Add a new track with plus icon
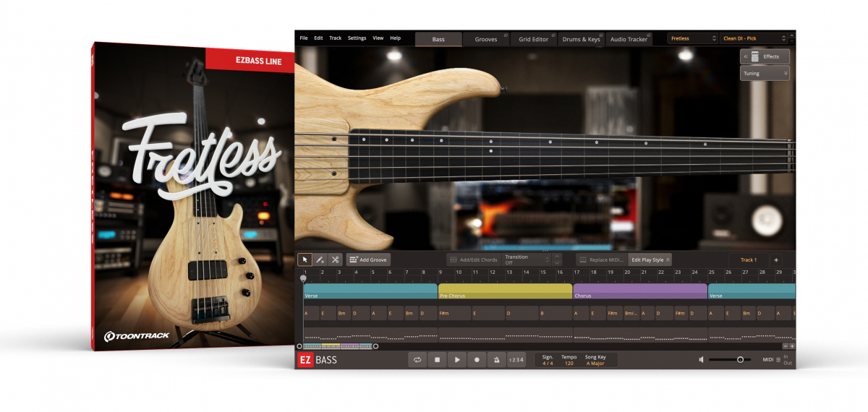Viewport: 868px width, 412px height. pos(776,259)
